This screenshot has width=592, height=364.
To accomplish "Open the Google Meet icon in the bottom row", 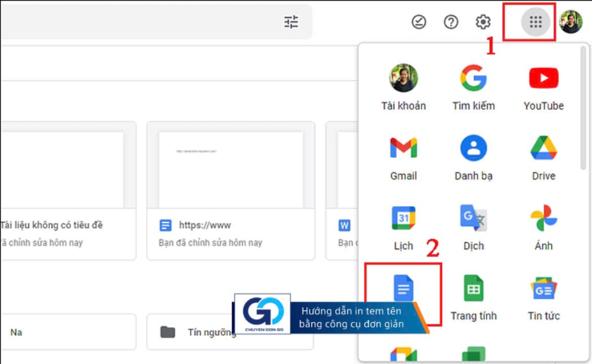I will pyautogui.click(x=403, y=355).
